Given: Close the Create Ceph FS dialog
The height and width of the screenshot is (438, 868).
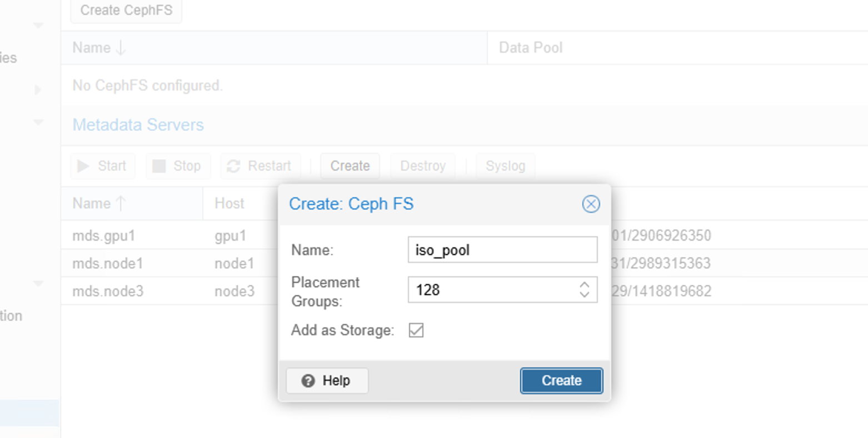Looking at the screenshot, I should [x=591, y=204].
